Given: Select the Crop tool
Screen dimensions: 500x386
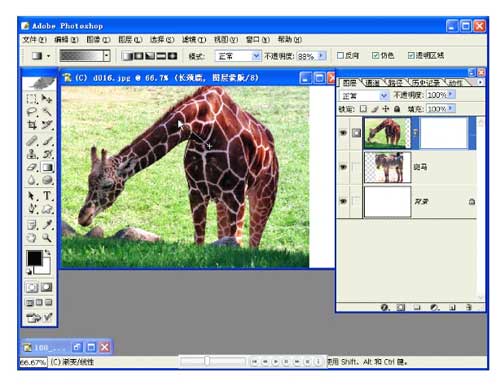Looking at the screenshot, I should pos(32,125).
